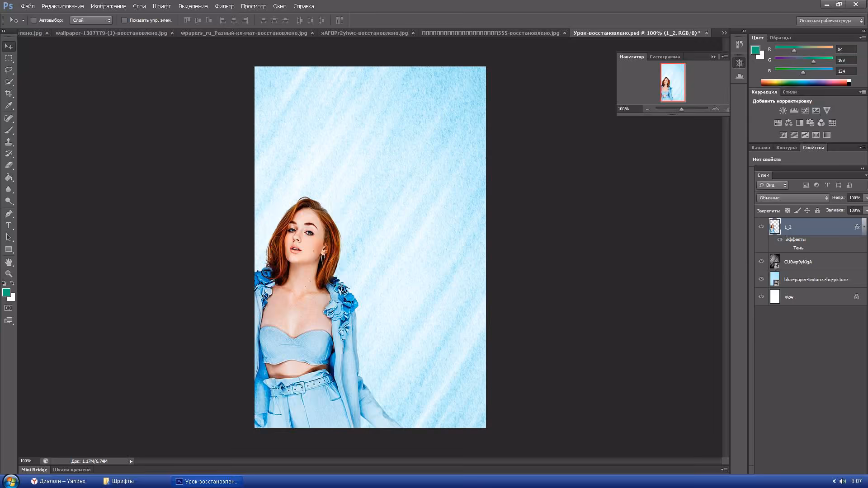Hide the CU8wp9yKlgA layer

pos(761,262)
